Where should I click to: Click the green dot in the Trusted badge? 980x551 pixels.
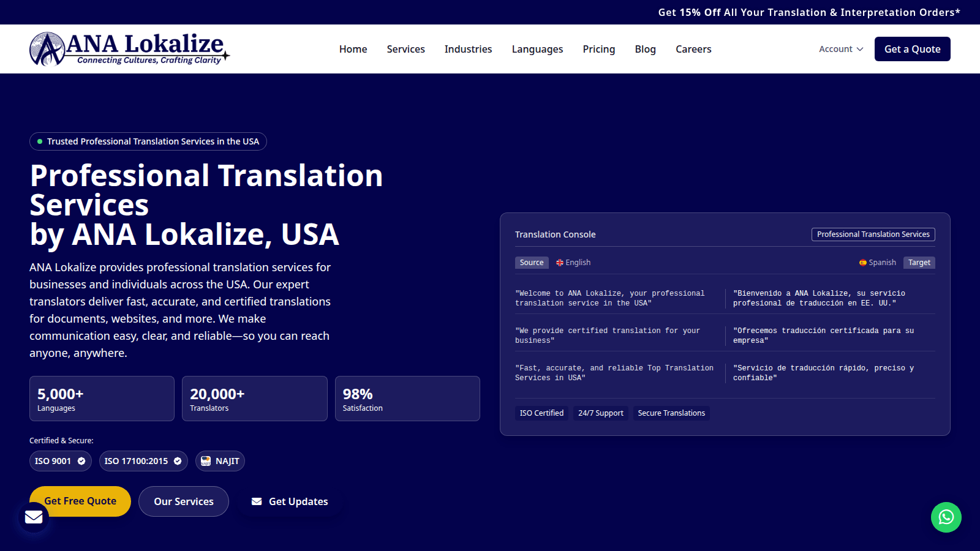tap(40, 141)
